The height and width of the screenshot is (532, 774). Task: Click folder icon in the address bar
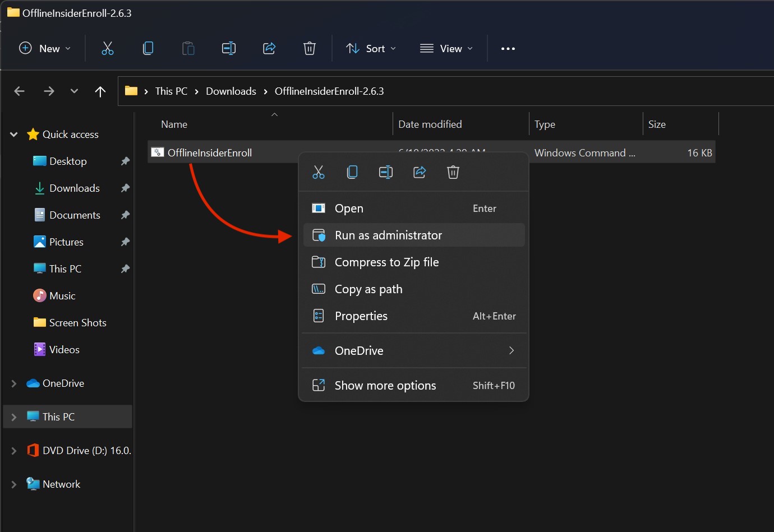pos(131,91)
